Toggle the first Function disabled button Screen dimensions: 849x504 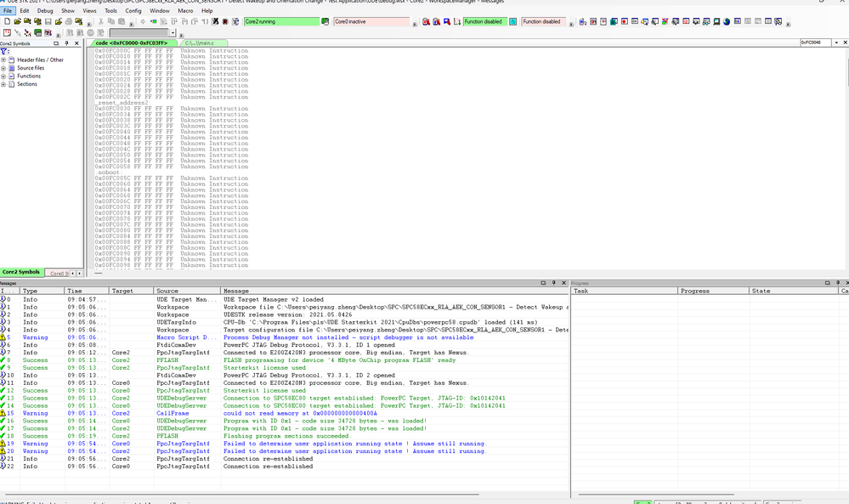(x=486, y=21)
